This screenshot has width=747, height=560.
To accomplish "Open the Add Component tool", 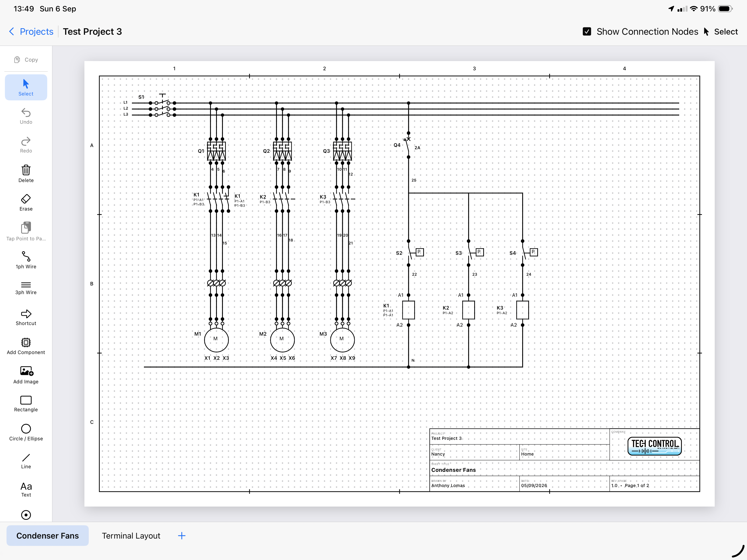I will click(x=26, y=346).
